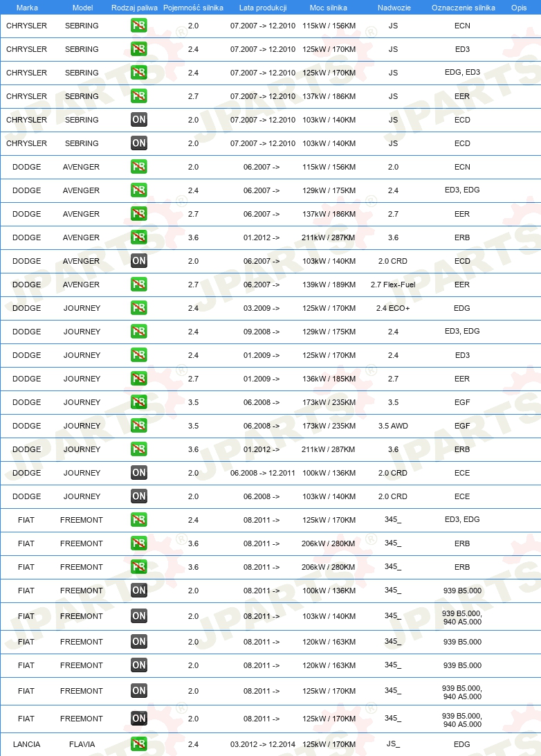The image size is (541, 756).
Task: Click 'ED3, EDG' engine code in Dodge Avenger row
Action: [462, 190]
